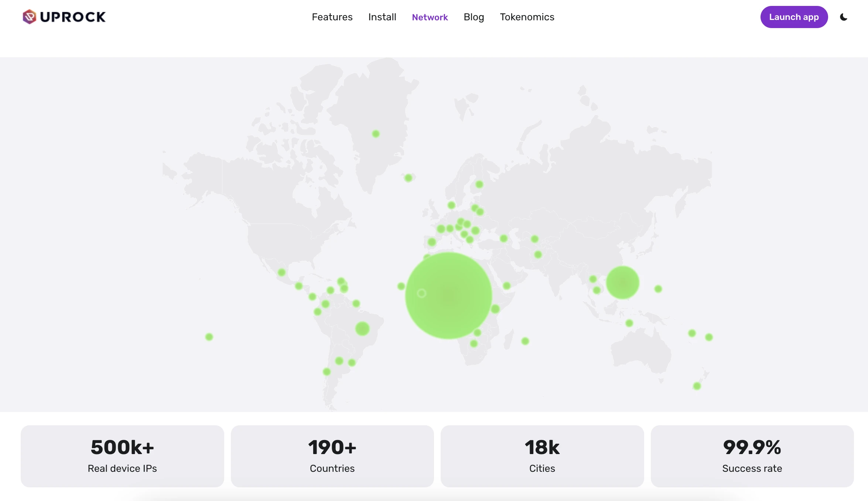Click the 500k+ Real device IPs card
The height and width of the screenshot is (501, 868).
tap(122, 456)
